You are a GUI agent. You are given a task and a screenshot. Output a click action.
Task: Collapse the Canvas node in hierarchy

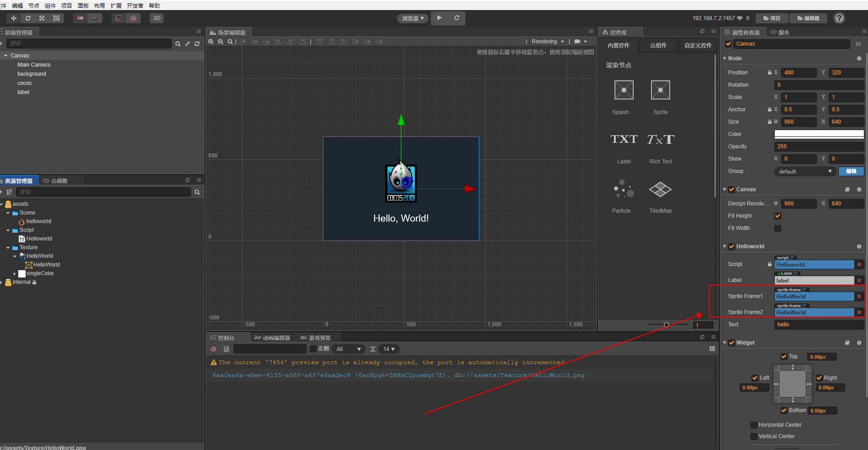[x=5, y=56]
